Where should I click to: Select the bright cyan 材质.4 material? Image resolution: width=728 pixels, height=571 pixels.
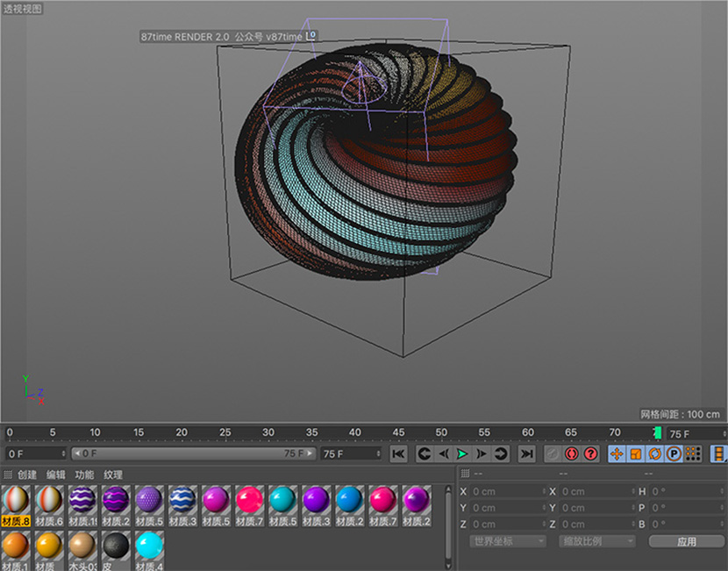pyautogui.click(x=149, y=551)
